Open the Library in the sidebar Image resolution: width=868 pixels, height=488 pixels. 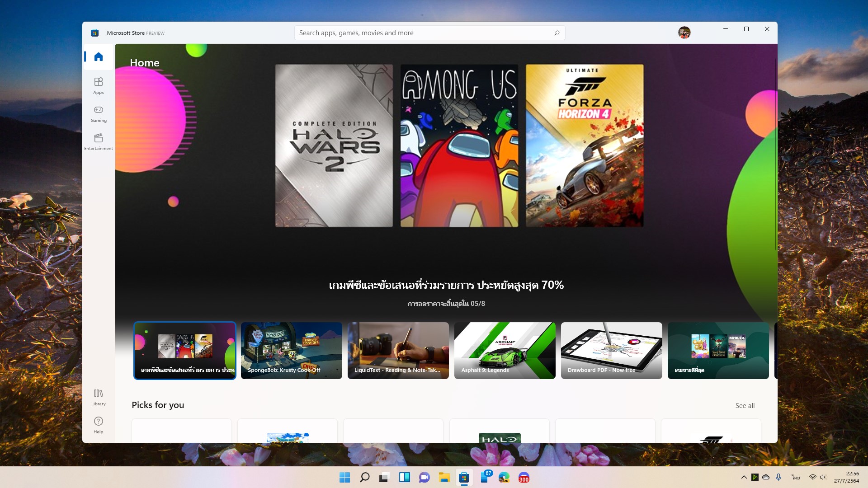(x=98, y=397)
